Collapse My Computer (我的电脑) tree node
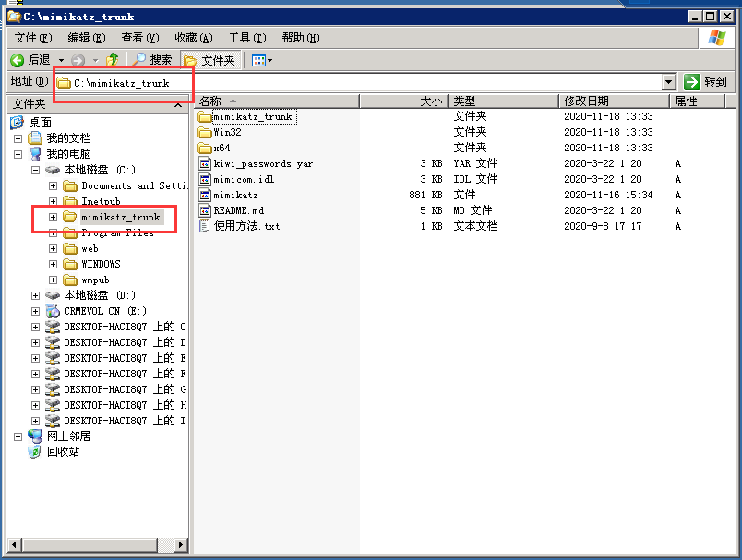The height and width of the screenshot is (560, 742). click(x=18, y=154)
